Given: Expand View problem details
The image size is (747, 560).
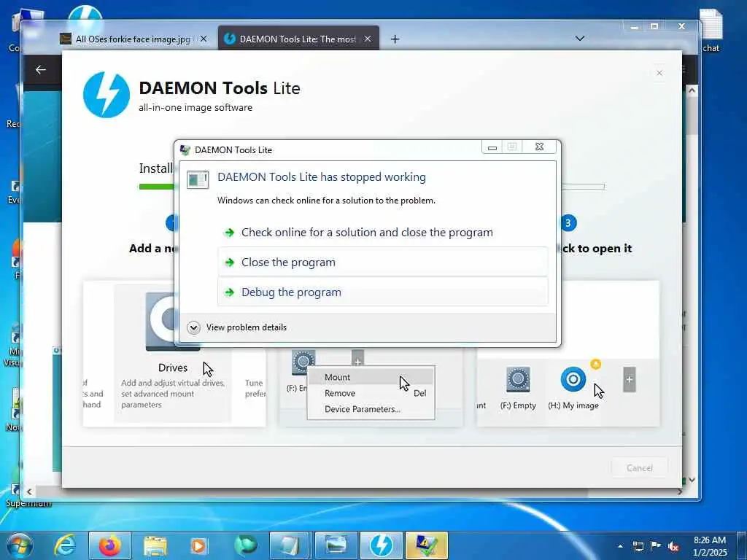Looking at the screenshot, I should coord(237,327).
